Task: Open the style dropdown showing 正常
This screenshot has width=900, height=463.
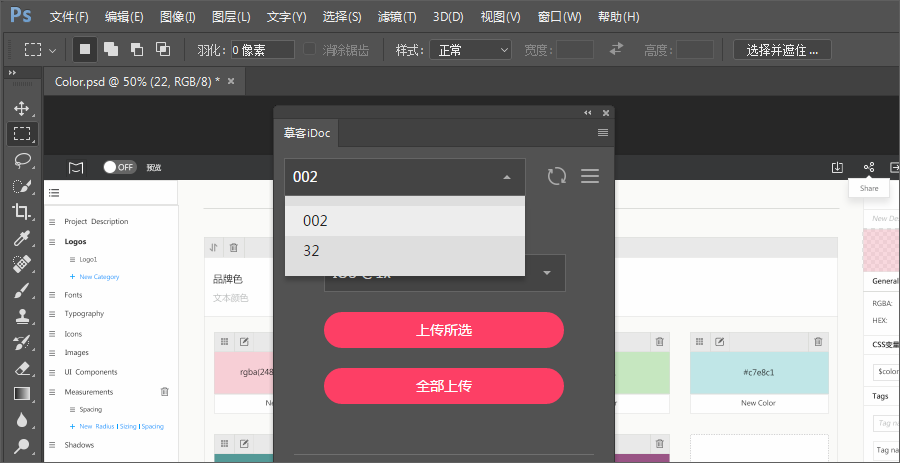Action: [470, 50]
